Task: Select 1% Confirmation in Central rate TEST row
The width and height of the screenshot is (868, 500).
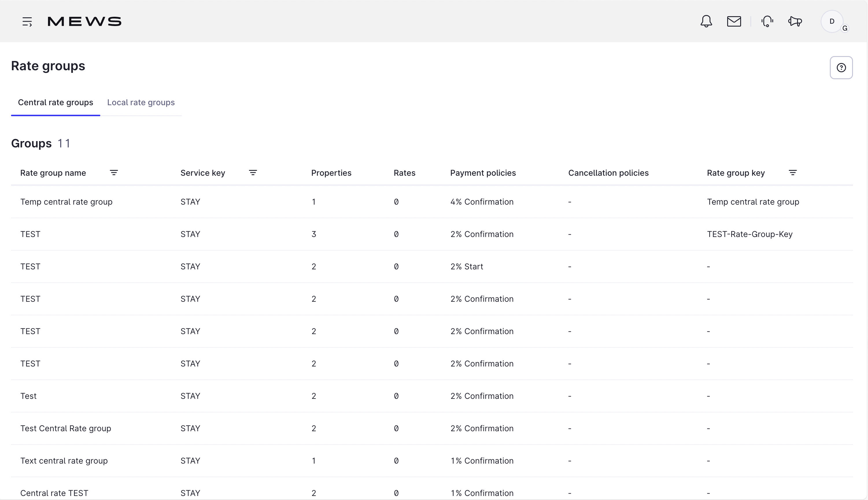Action: pos(482,493)
